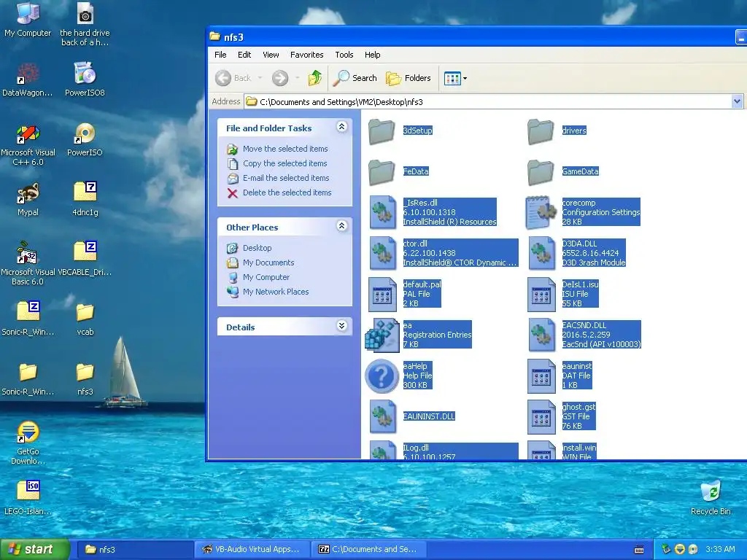747x560 pixels.
Task: Launch Microsoft Visual Basic 6.0 shortcut
Action: [x=28, y=263]
